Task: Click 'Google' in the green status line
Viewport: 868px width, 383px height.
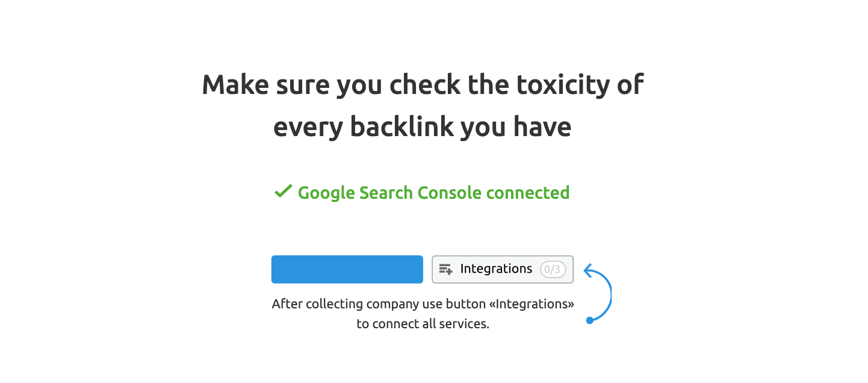Action: 326,193
